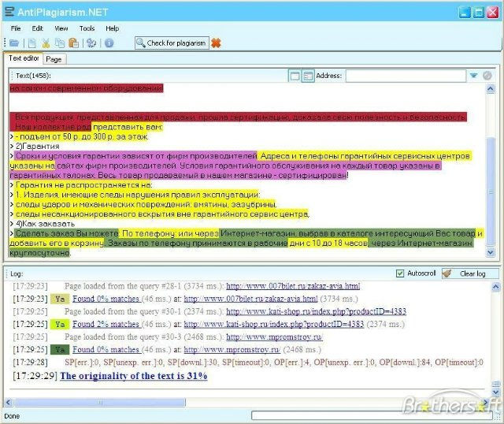Open the Tools menu
The image size is (504, 424).
(x=87, y=28)
